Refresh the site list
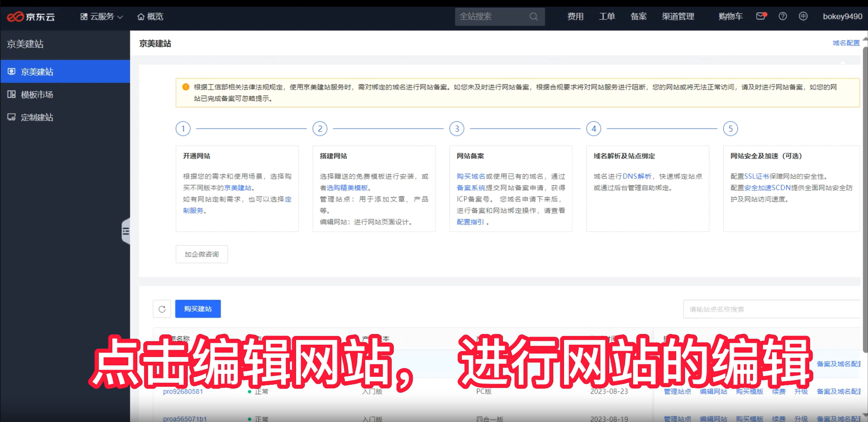The width and height of the screenshot is (868, 422). 162,309
